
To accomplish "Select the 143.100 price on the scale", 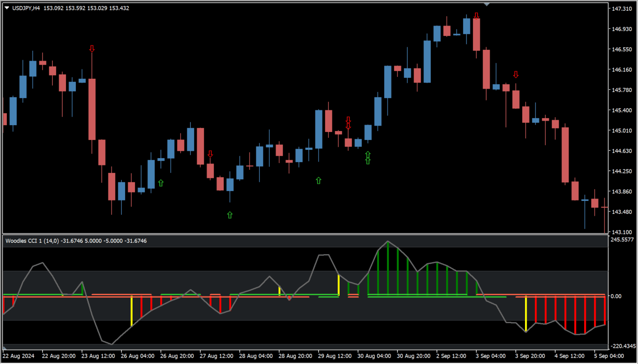I will tap(622, 232).
